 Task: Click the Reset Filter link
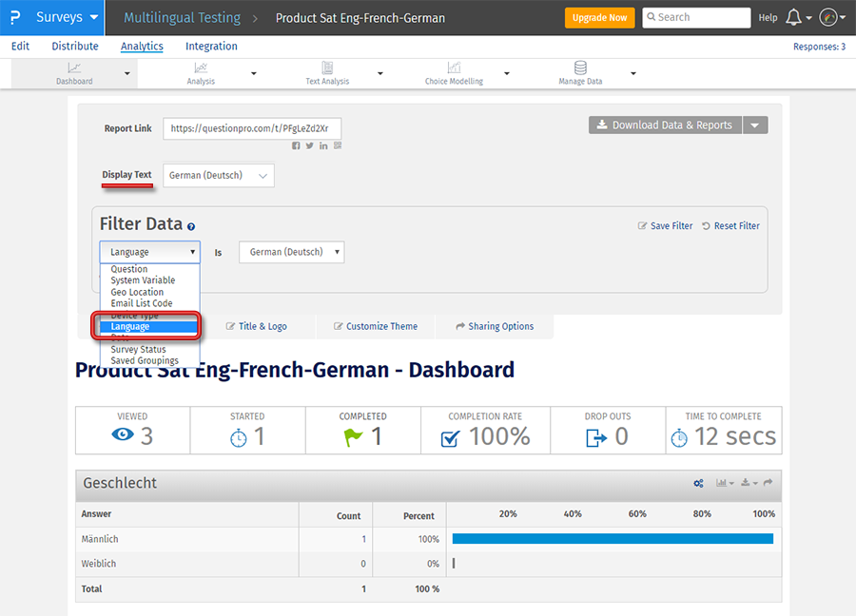(x=730, y=226)
